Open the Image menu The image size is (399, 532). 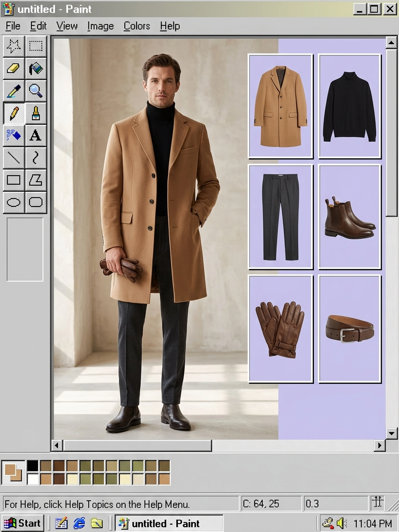(x=100, y=26)
